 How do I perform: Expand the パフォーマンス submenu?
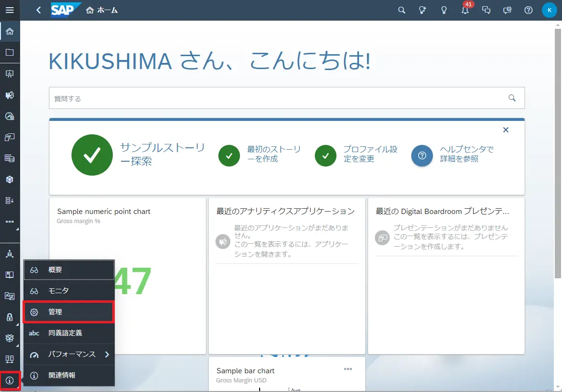tap(69, 355)
